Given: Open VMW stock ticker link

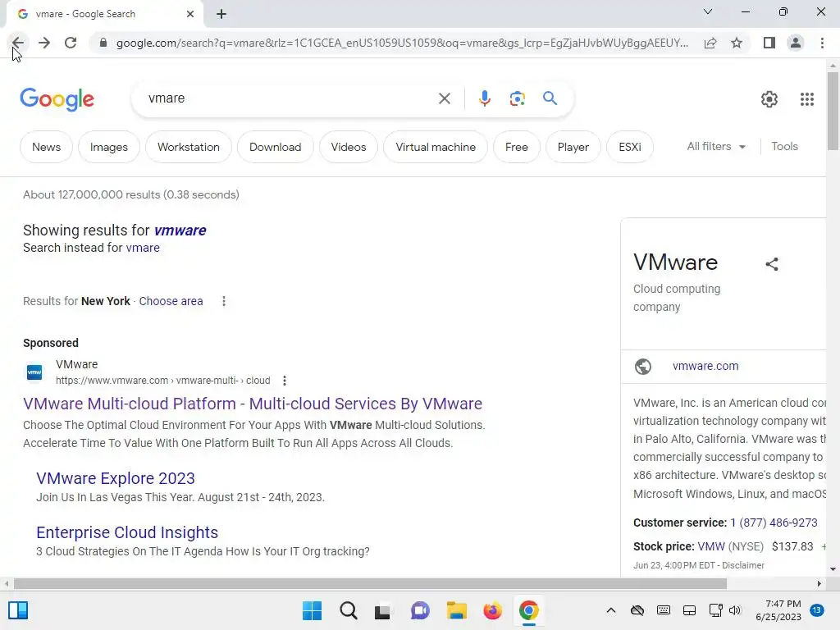Looking at the screenshot, I should [x=711, y=546].
